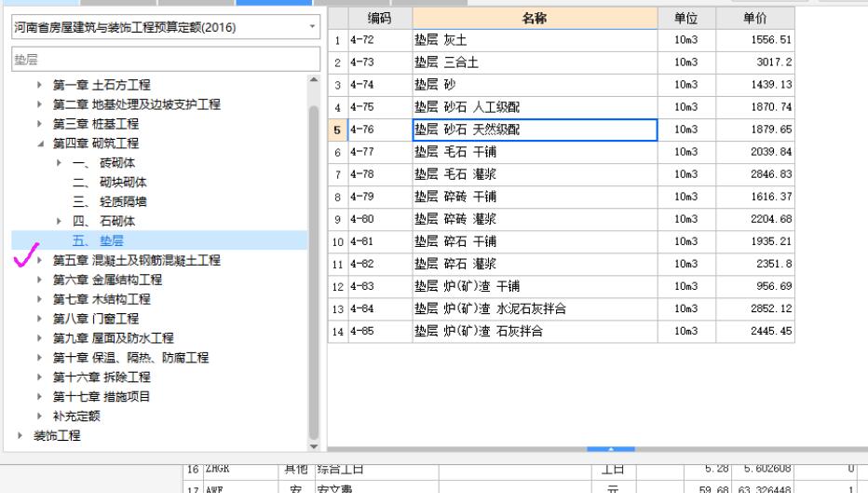Select 垫层 碎砖 灌浆 cell
Image resolution: width=868 pixels, height=493 pixels.
[x=535, y=219]
